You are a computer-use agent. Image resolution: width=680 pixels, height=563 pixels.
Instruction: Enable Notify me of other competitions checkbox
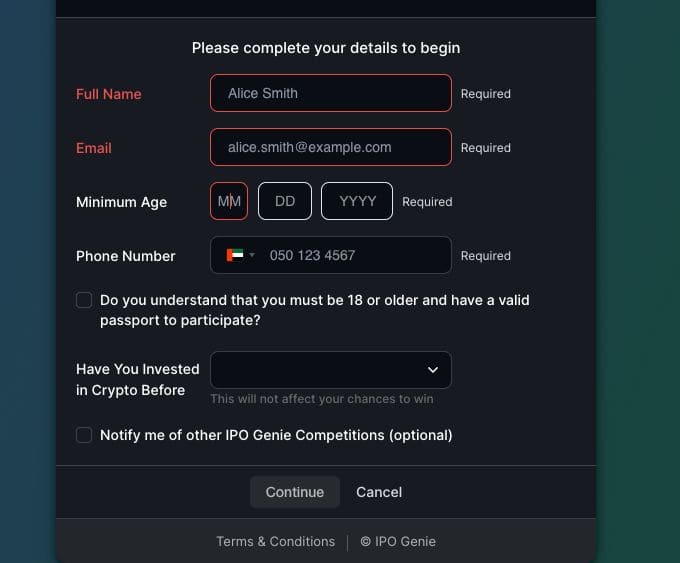point(84,435)
